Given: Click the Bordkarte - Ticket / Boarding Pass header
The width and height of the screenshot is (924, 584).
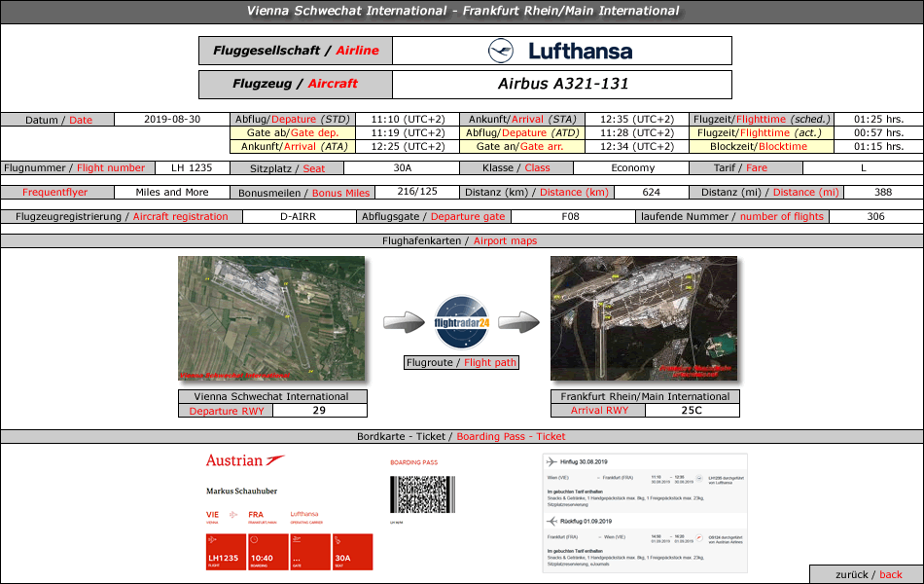Looking at the screenshot, I should click(x=462, y=436).
